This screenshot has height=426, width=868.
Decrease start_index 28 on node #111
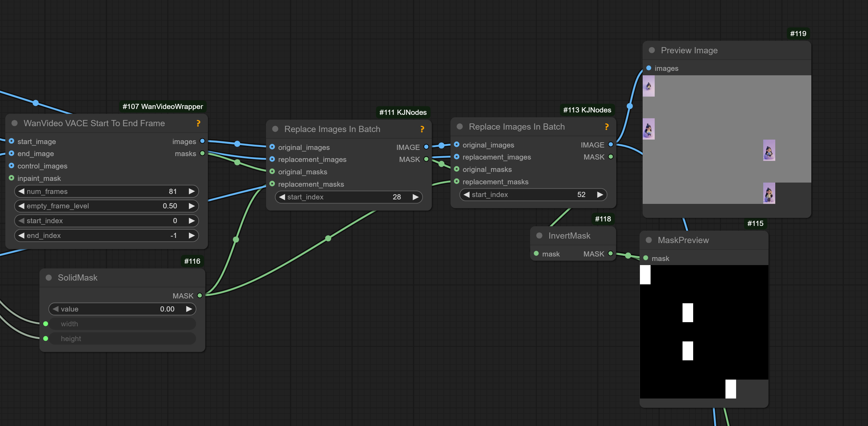[282, 197]
